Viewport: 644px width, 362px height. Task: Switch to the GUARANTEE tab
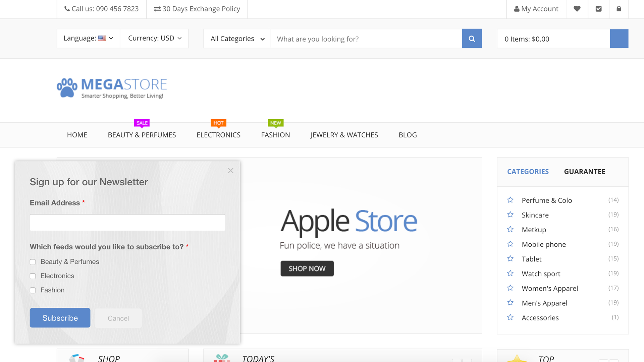(585, 172)
